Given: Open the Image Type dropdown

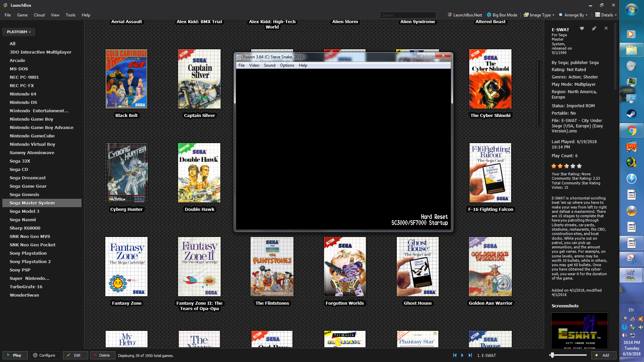Looking at the screenshot, I should [539, 15].
